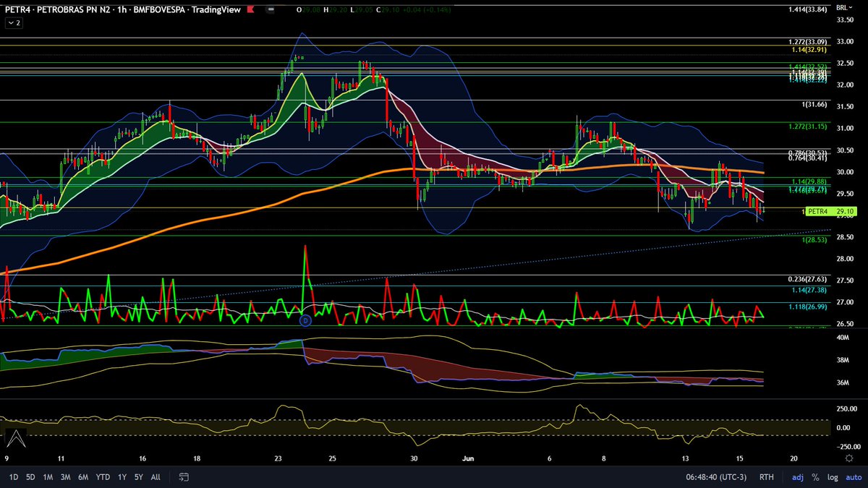This screenshot has width=868, height=488.
Task: Click date 13 on the time axis
Action: [x=684, y=458]
